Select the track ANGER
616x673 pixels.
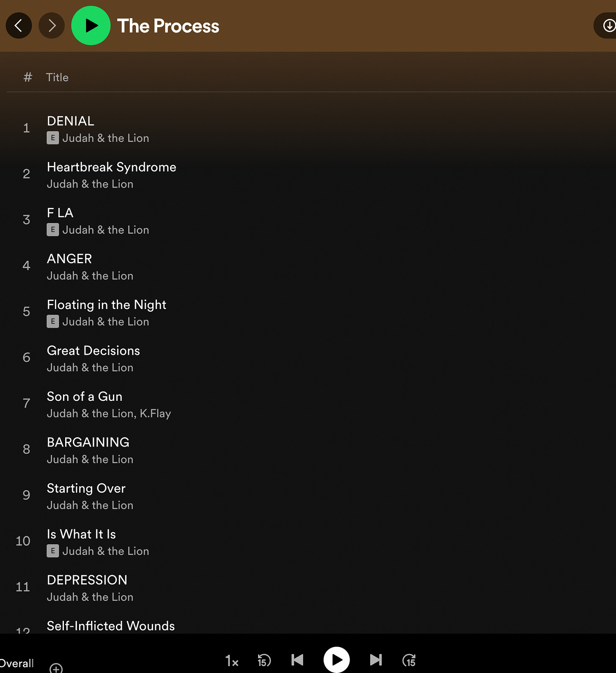pyautogui.click(x=69, y=259)
